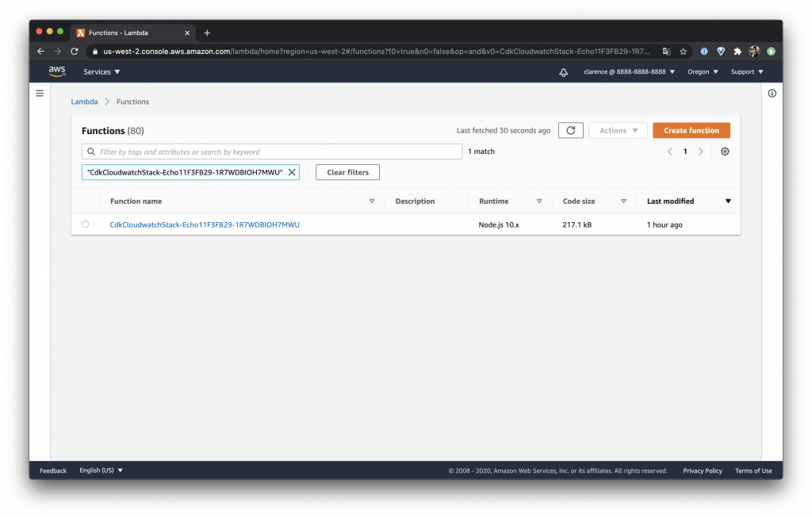This screenshot has width=812, height=518.
Task: Close the Functions - Lambda tab
Action: [x=187, y=33]
